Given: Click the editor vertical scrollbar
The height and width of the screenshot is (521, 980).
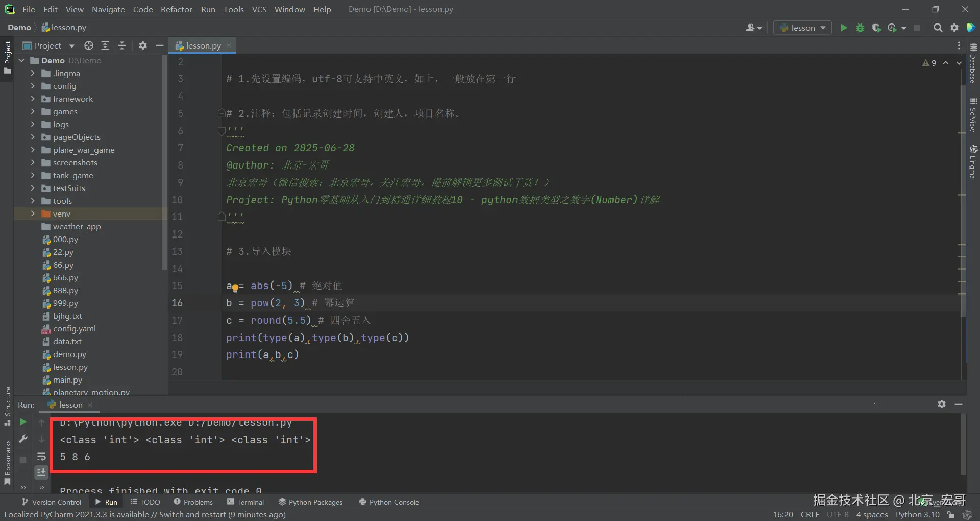Looking at the screenshot, I should pos(963,201).
